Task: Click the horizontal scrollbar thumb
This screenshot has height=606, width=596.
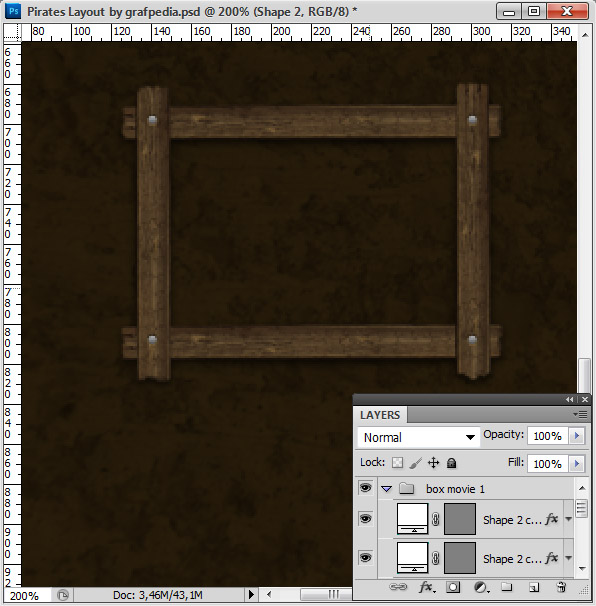Action: point(326,594)
